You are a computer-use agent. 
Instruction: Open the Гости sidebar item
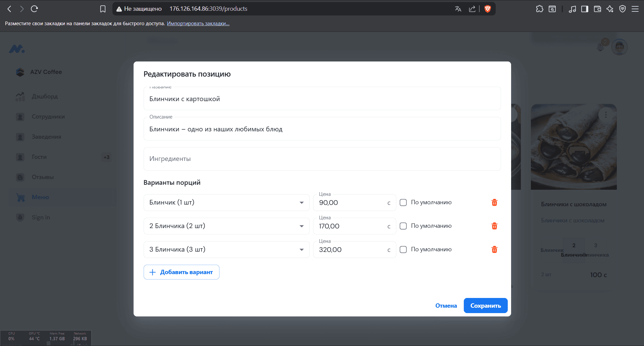pos(39,157)
